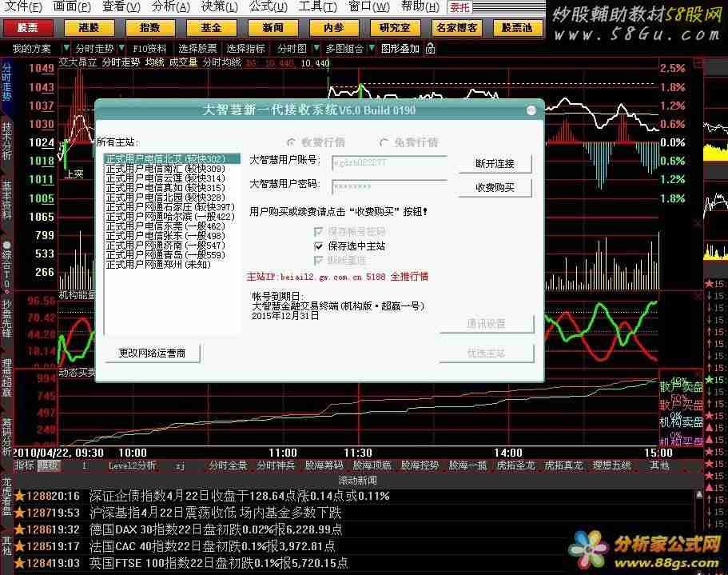Click the lock icon beside 图形叠加
The image size is (728, 575).
point(431,48)
